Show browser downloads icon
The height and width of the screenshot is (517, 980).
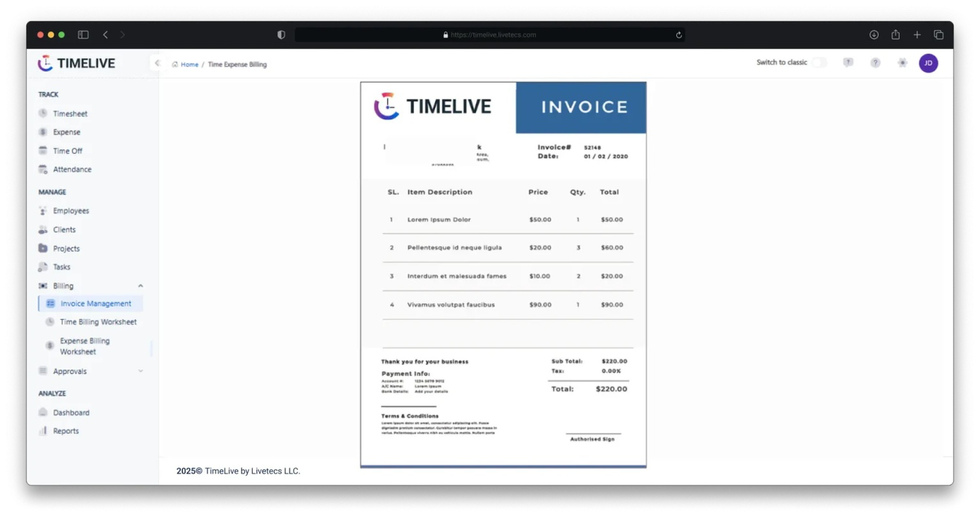[873, 35]
